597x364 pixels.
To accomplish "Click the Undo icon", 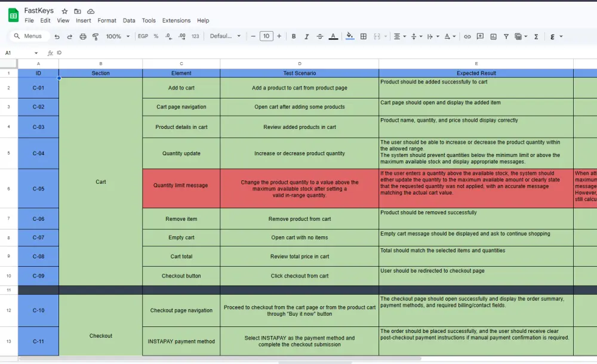I will pos(57,36).
